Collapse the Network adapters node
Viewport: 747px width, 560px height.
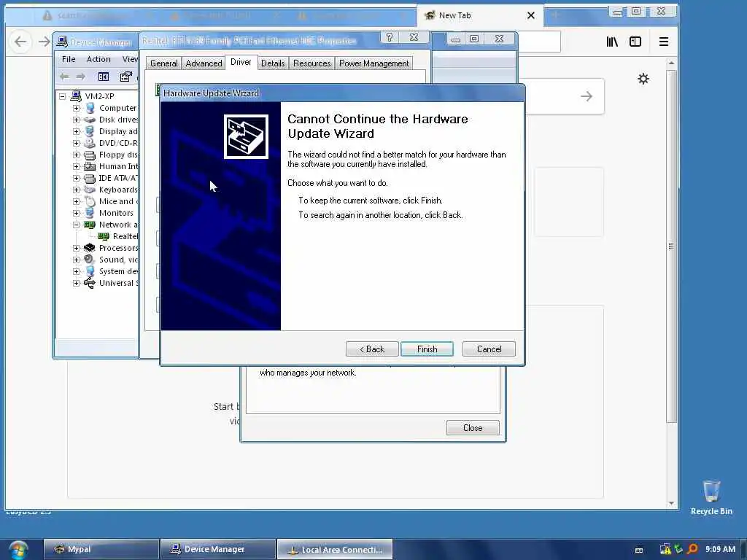tap(76, 225)
